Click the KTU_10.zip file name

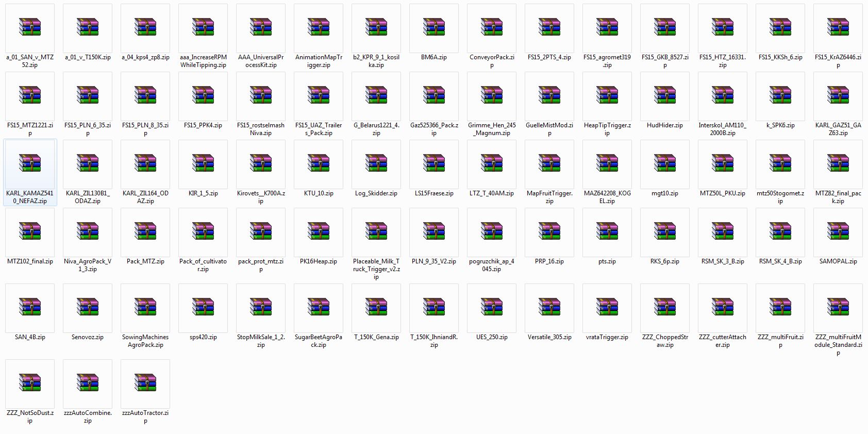[319, 193]
